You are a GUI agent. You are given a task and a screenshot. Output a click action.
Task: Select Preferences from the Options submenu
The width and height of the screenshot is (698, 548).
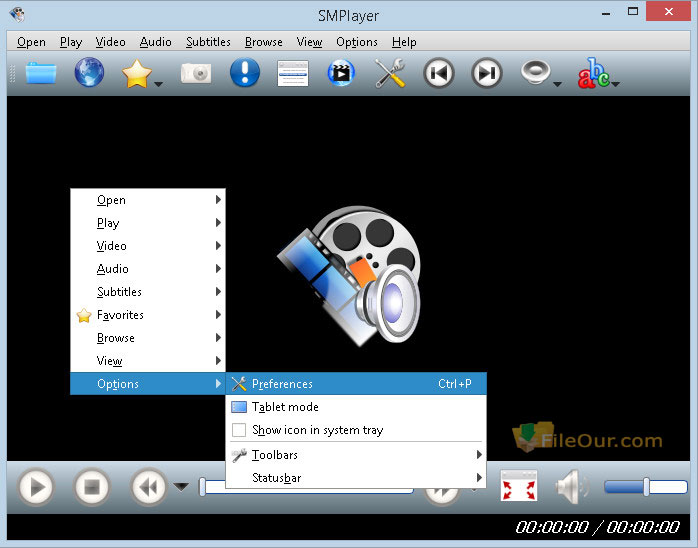pos(356,384)
